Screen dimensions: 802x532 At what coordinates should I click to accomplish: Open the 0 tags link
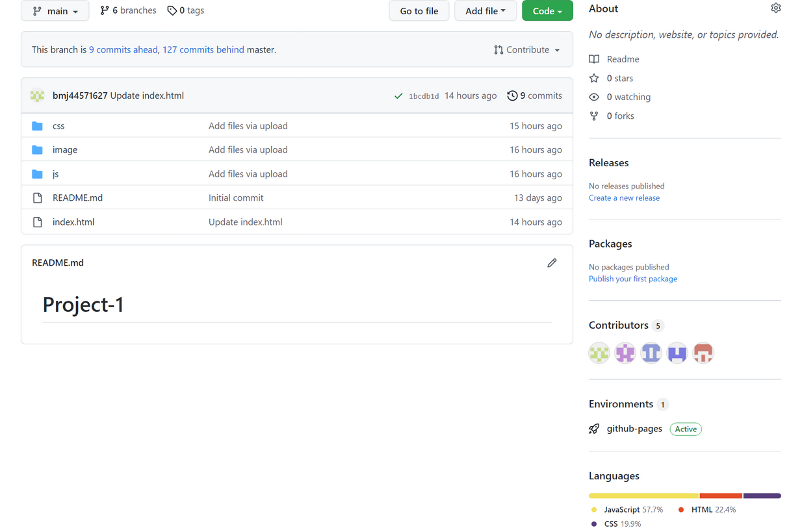tap(186, 10)
